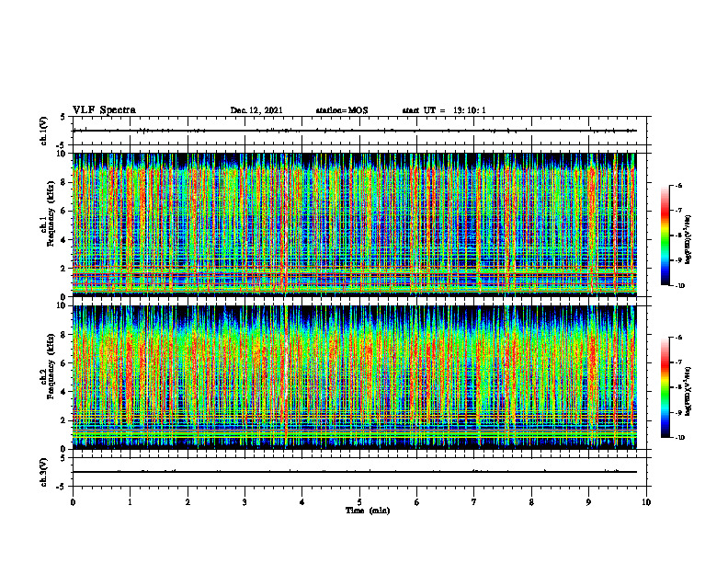Click the time axis tick label '5'
This screenshot has height=563, width=728.
pyautogui.click(x=359, y=502)
